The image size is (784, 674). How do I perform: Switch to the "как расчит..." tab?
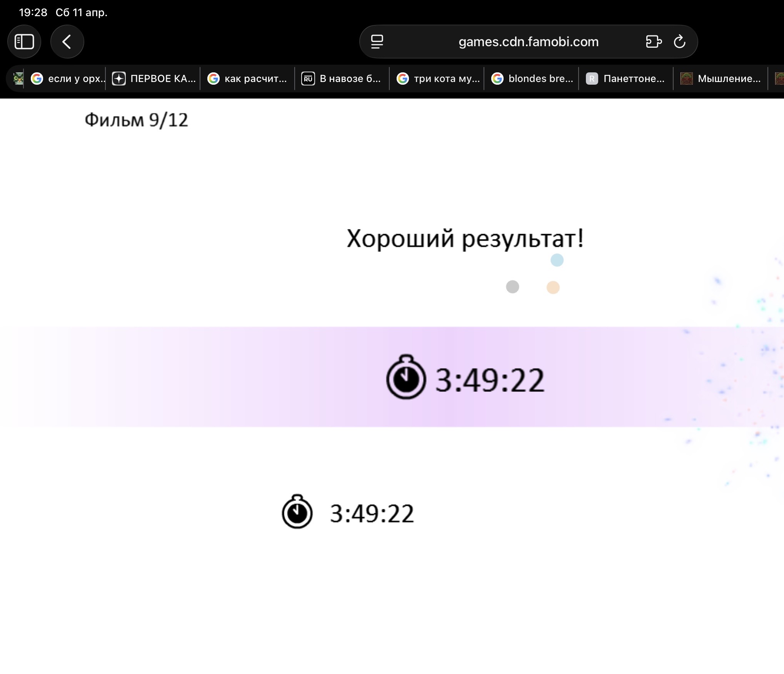(247, 79)
